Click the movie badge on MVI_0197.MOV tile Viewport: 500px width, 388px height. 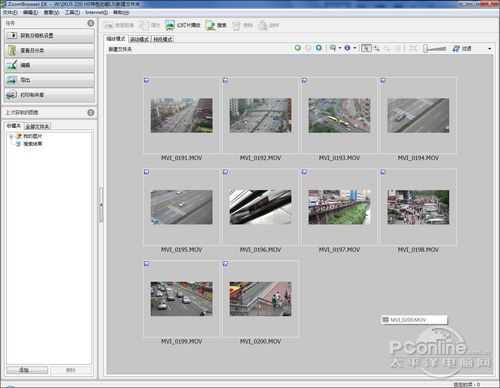304,172
